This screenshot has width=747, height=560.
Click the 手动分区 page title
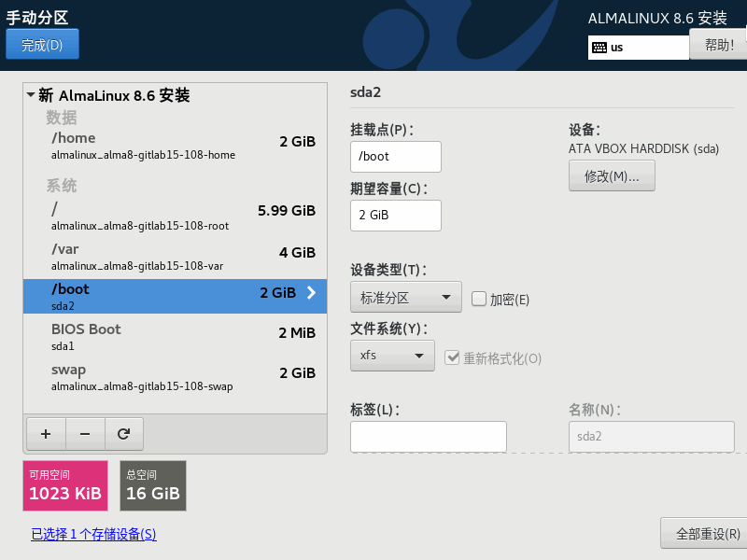pyautogui.click(x=37, y=18)
